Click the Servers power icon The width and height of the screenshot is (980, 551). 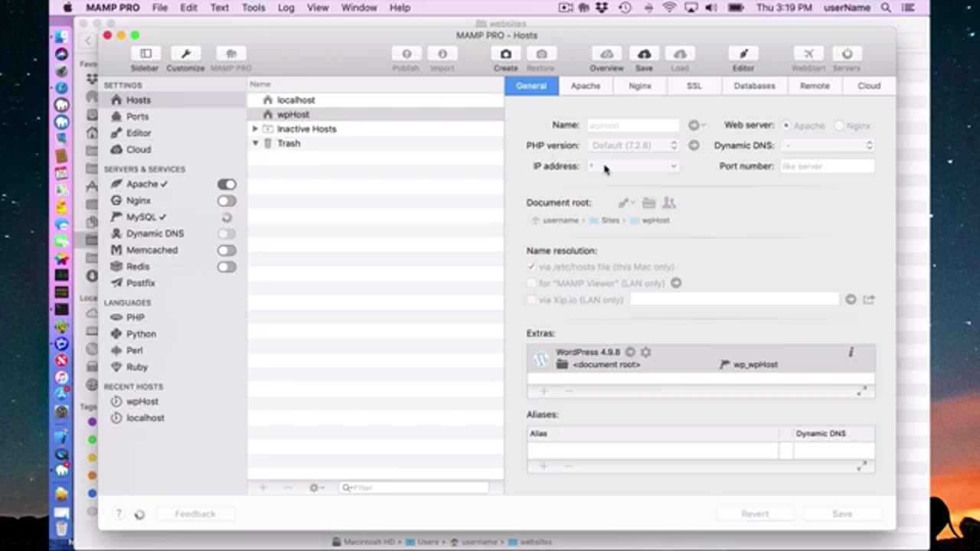coord(847,54)
